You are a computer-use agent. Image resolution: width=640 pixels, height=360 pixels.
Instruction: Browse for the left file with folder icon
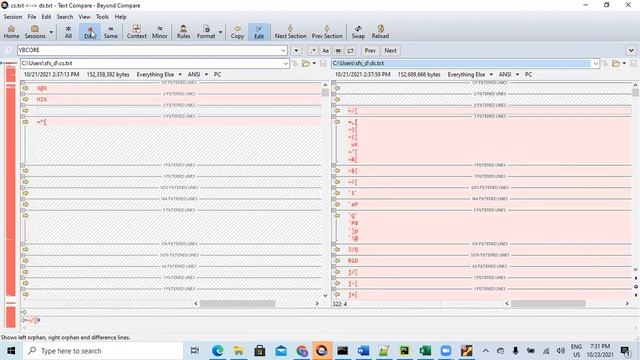click(x=305, y=63)
